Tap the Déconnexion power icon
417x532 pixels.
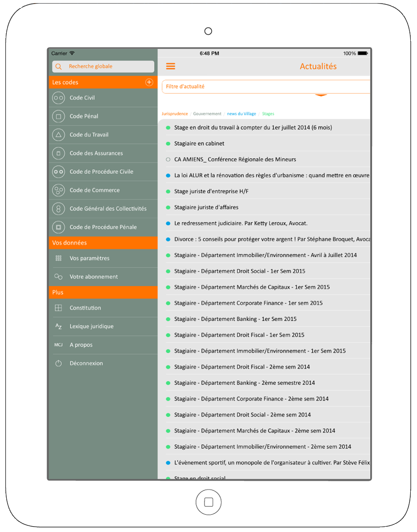[58, 363]
